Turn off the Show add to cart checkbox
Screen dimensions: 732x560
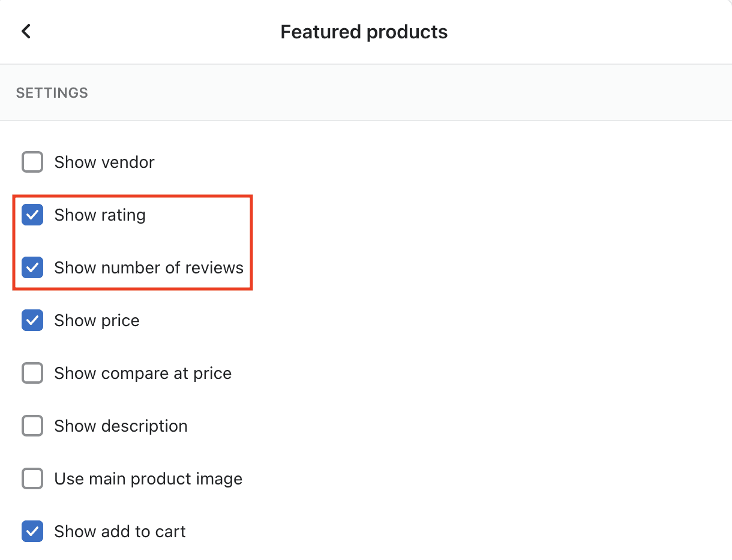pyautogui.click(x=32, y=532)
